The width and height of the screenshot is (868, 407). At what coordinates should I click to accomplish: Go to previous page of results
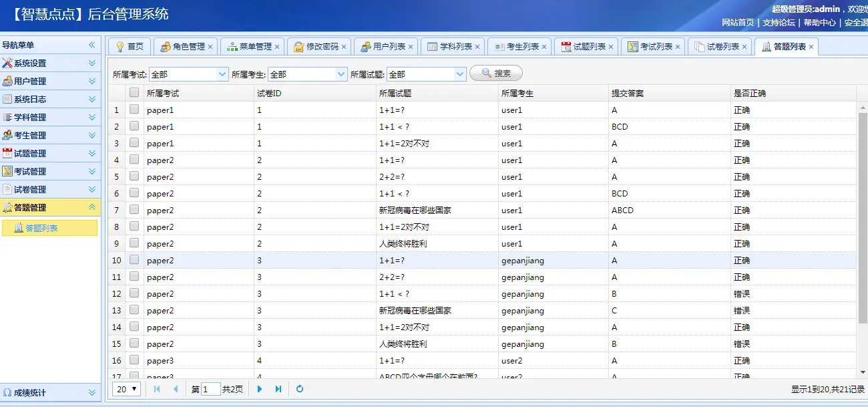[x=176, y=389]
